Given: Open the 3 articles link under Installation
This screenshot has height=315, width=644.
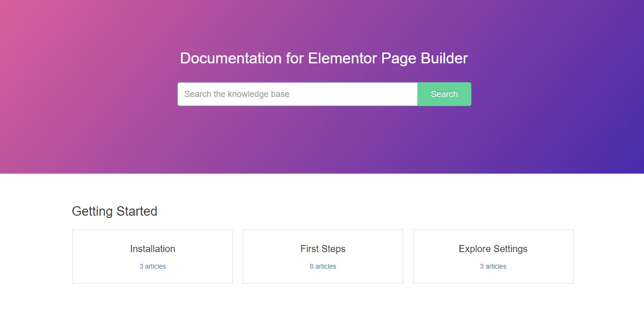Looking at the screenshot, I should (x=152, y=266).
